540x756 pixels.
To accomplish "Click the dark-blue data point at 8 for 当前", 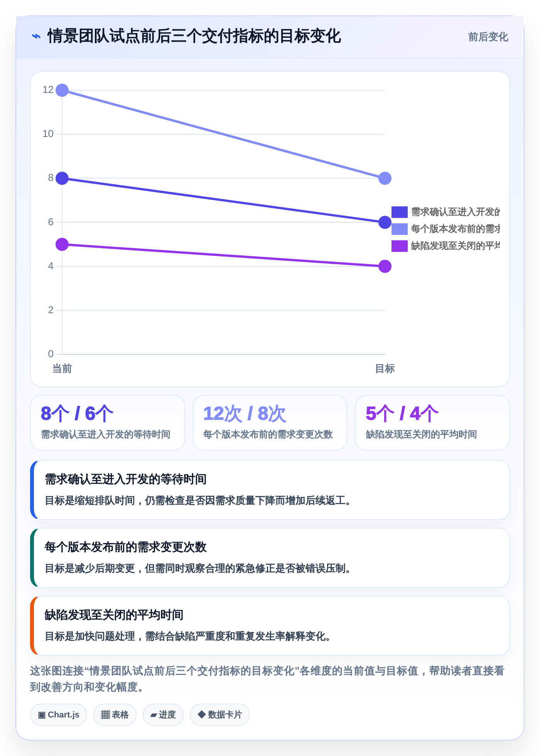I will pos(62,178).
